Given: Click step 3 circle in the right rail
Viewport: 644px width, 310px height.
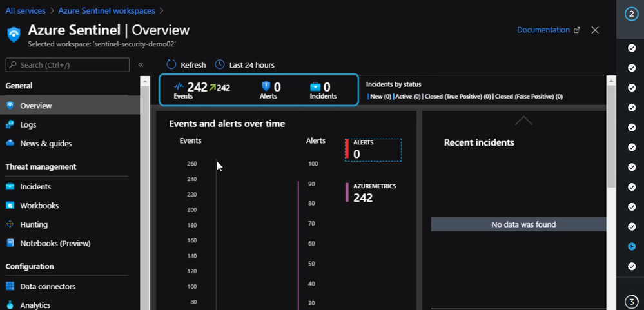Looking at the screenshot, I should click(x=632, y=301).
